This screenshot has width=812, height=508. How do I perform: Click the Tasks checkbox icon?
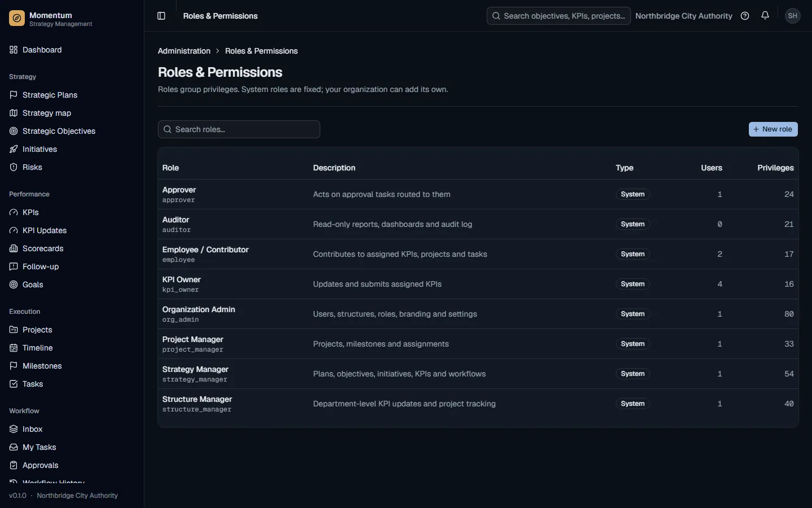[14, 384]
